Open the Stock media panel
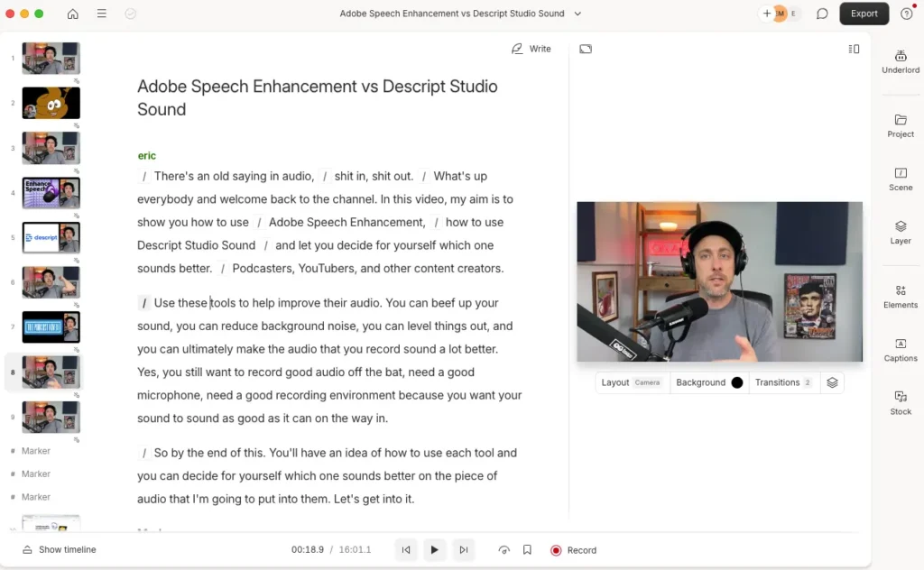Viewport: 924px width, 570px height. 901,403
